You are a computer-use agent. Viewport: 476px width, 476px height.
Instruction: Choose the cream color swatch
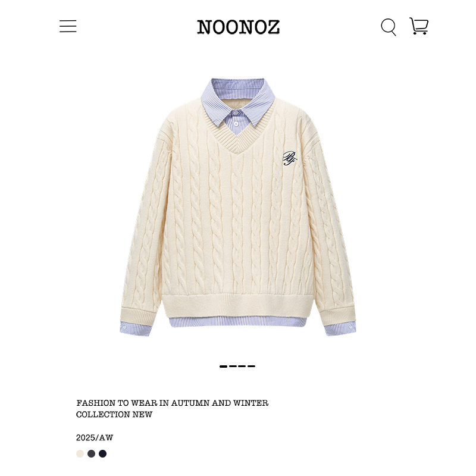point(80,453)
